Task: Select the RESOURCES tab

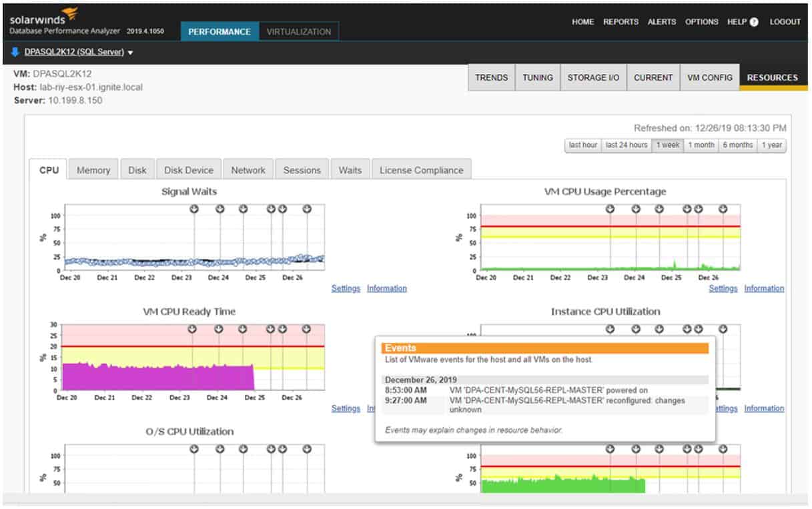Action: pyautogui.click(x=772, y=77)
